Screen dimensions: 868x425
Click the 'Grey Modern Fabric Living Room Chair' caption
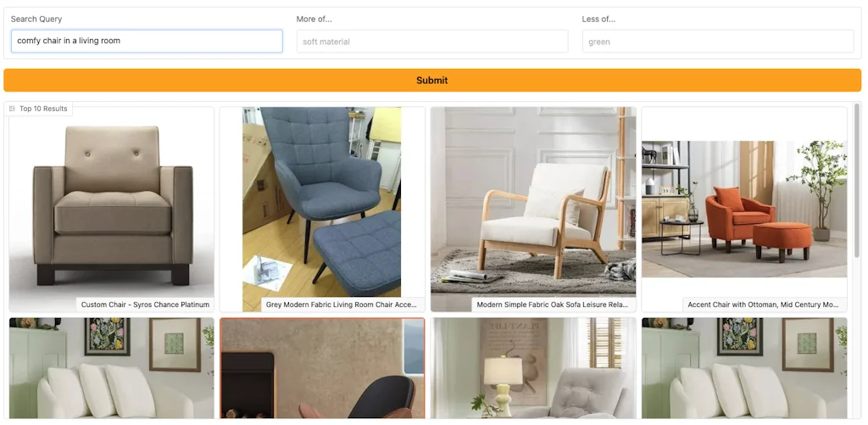342,305
